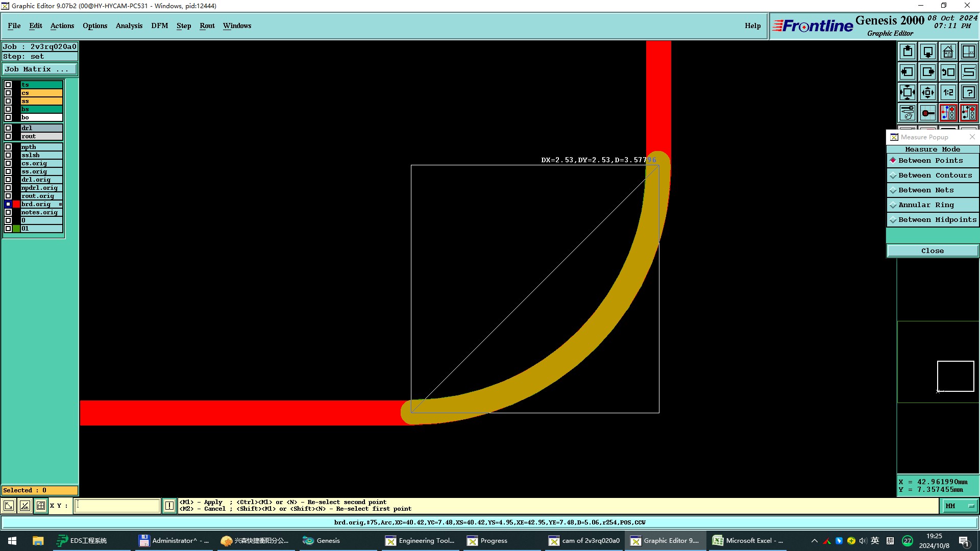Toggle the drl layer display checkbox
Screen dimensions: 980x551
(x=8, y=128)
